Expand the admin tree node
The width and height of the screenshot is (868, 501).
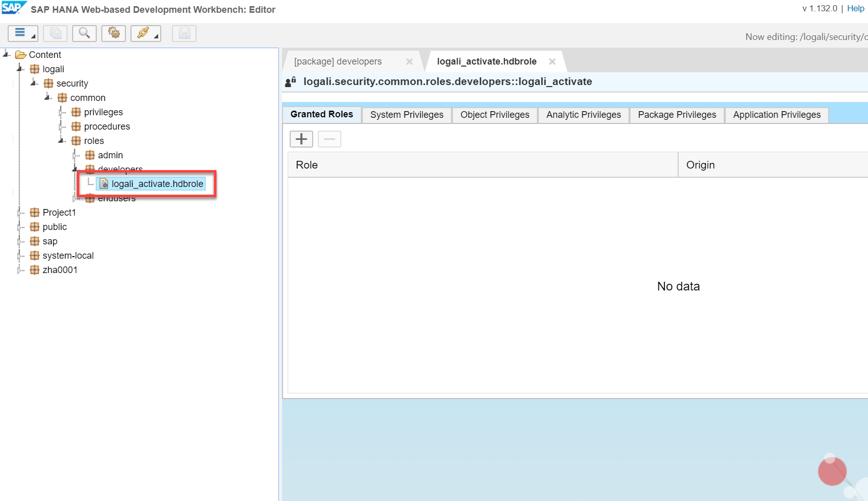[75, 155]
